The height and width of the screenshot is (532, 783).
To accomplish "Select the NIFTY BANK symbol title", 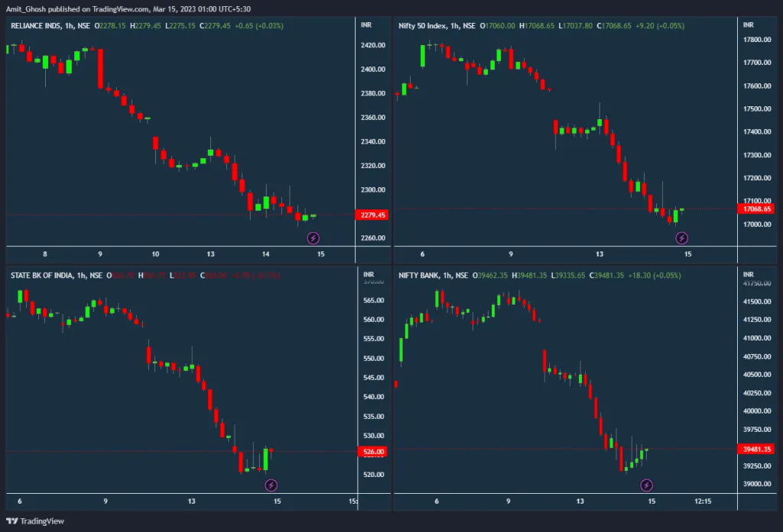I will (x=419, y=275).
